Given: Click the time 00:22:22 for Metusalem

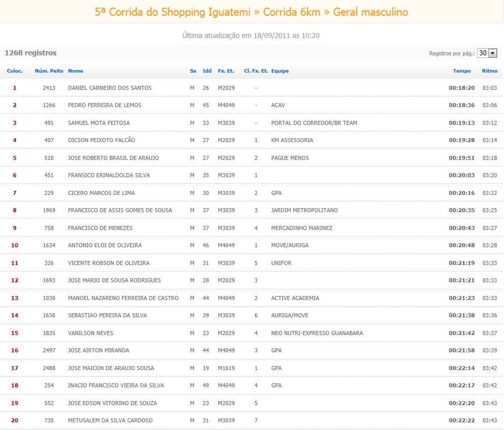Looking at the screenshot, I should point(461,420).
